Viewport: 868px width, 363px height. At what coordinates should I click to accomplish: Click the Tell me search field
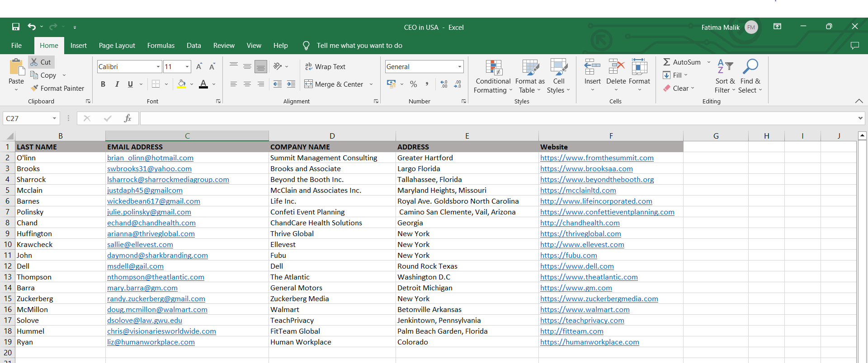[x=359, y=46]
